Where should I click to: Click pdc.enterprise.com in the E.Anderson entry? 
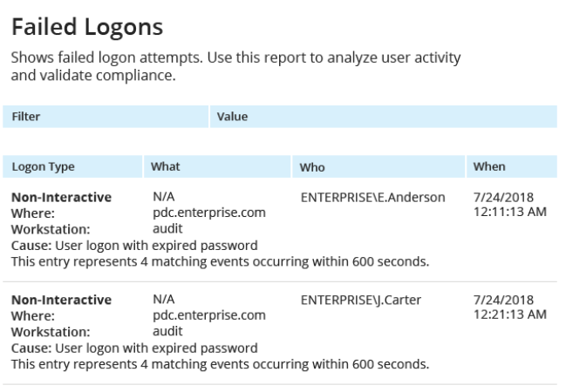coord(208,212)
